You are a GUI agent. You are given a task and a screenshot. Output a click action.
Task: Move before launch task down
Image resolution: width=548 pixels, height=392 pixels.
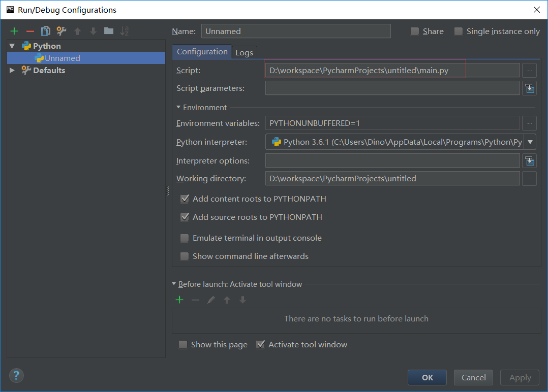[242, 300]
